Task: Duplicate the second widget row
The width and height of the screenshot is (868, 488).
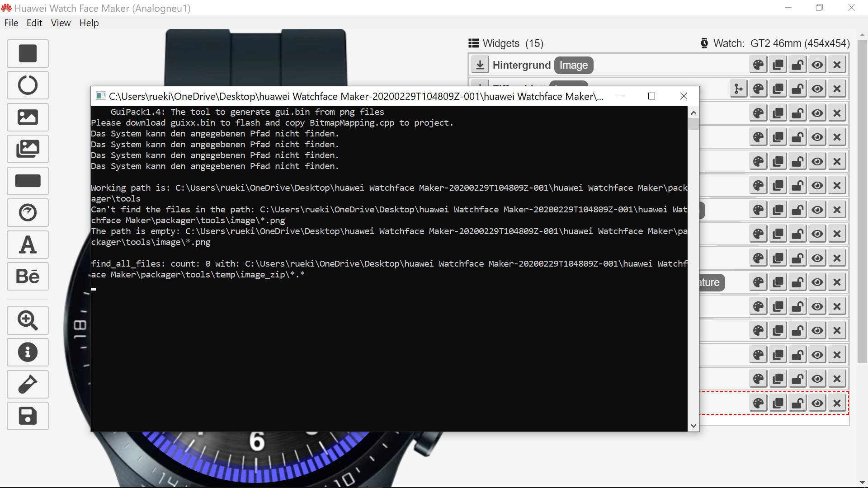Action: click(778, 89)
